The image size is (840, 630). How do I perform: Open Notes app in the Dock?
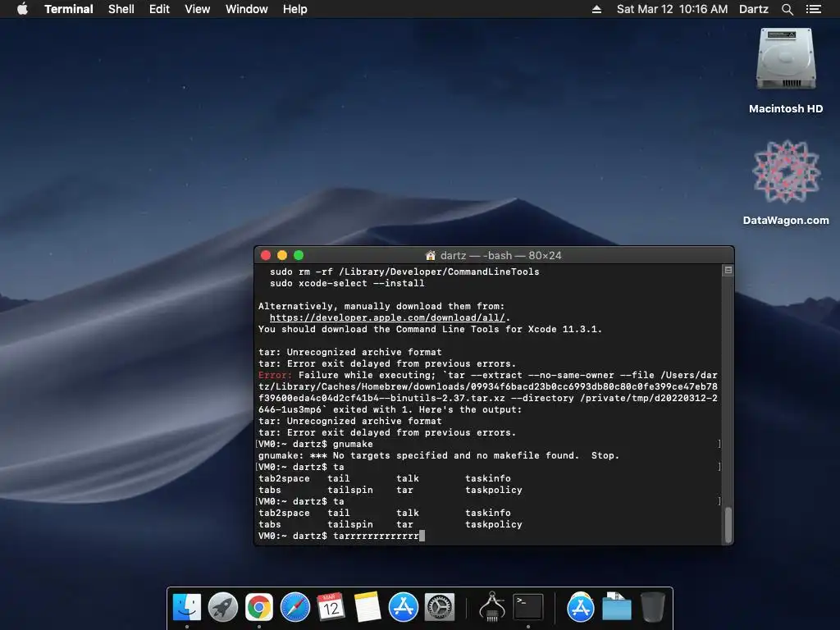[367, 607]
